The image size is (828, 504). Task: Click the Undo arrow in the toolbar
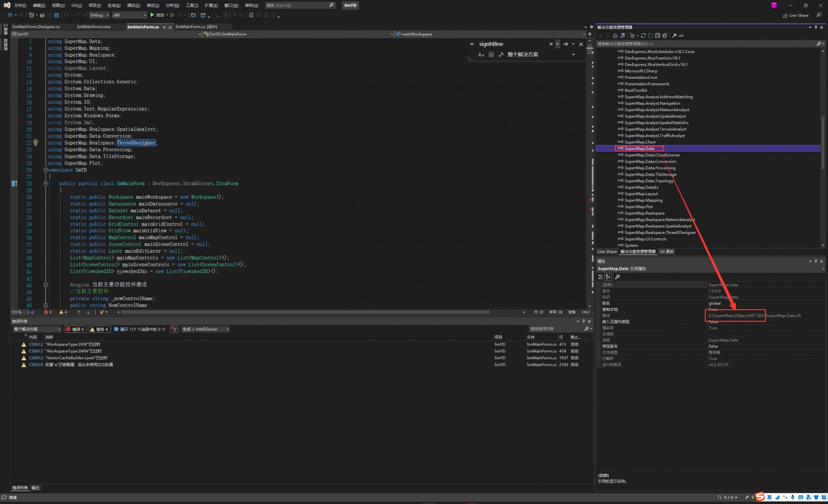[x=66, y=15]
